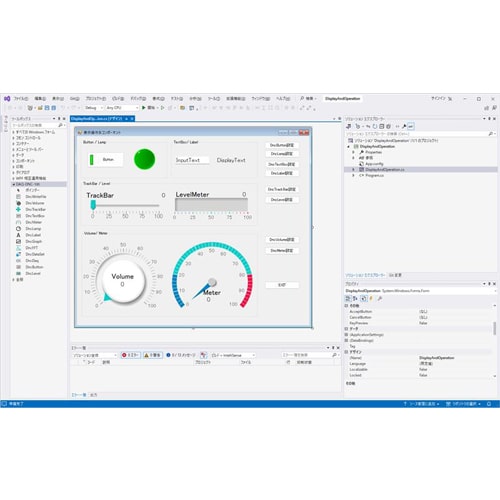Click the DncMeter settings button
The height and width of the screenshot is (500, 500).
[x=282, y=251]
